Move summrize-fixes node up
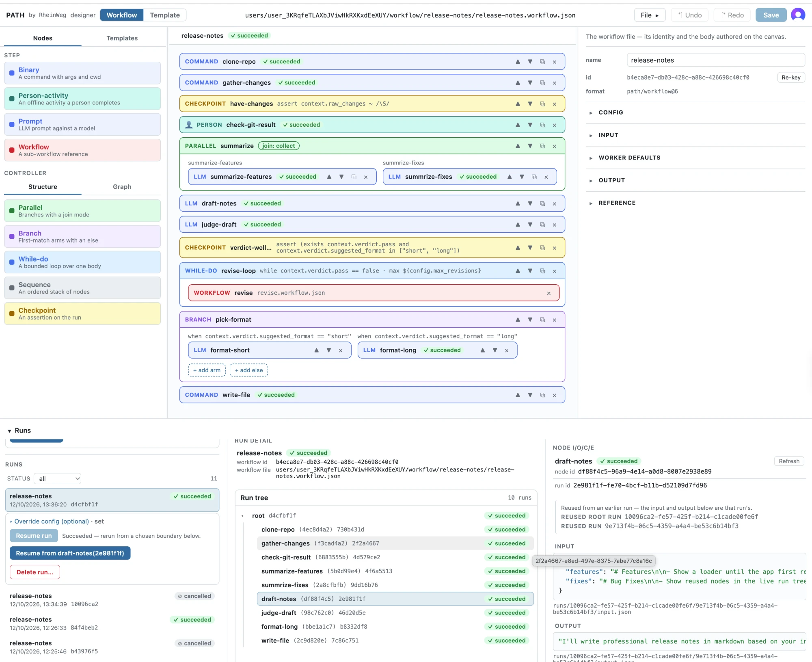The width and height of the screenshot is (812, 662). pos(510,177)
